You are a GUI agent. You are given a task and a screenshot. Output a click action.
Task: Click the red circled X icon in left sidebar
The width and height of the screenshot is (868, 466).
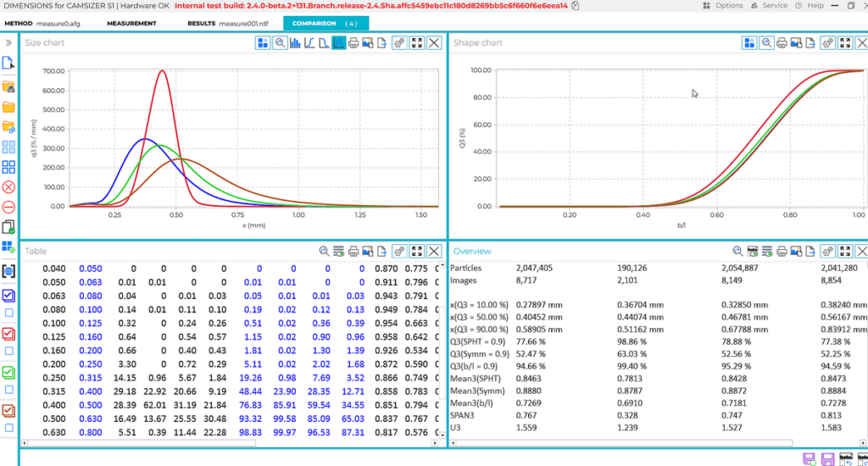[x=8, y=186]
